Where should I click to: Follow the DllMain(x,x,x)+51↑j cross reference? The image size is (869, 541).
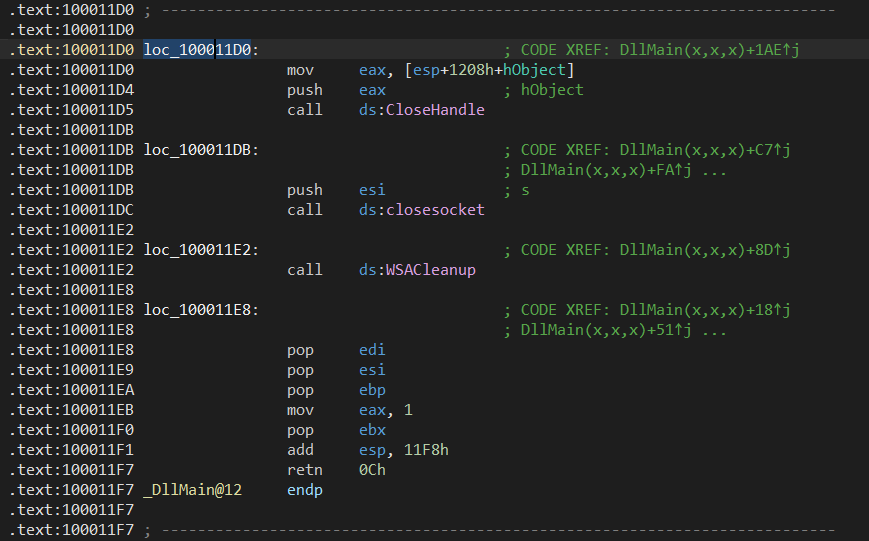coord(606,330)
